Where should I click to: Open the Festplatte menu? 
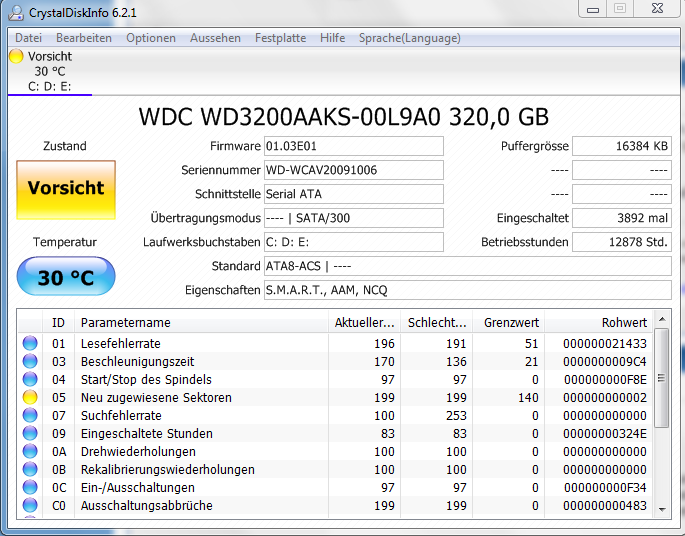coord(280,38)
